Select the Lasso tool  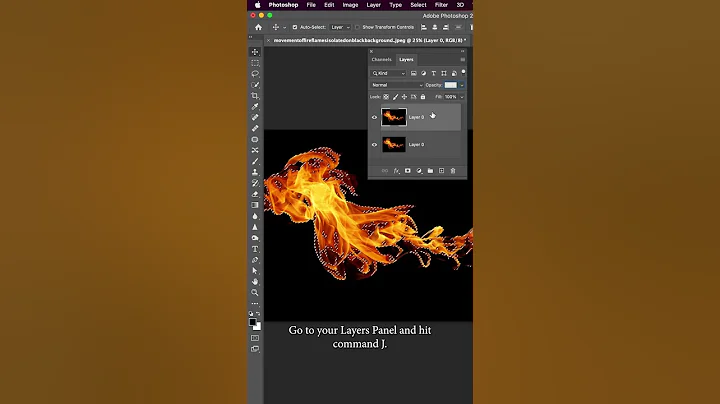click(x=255, y=74)
